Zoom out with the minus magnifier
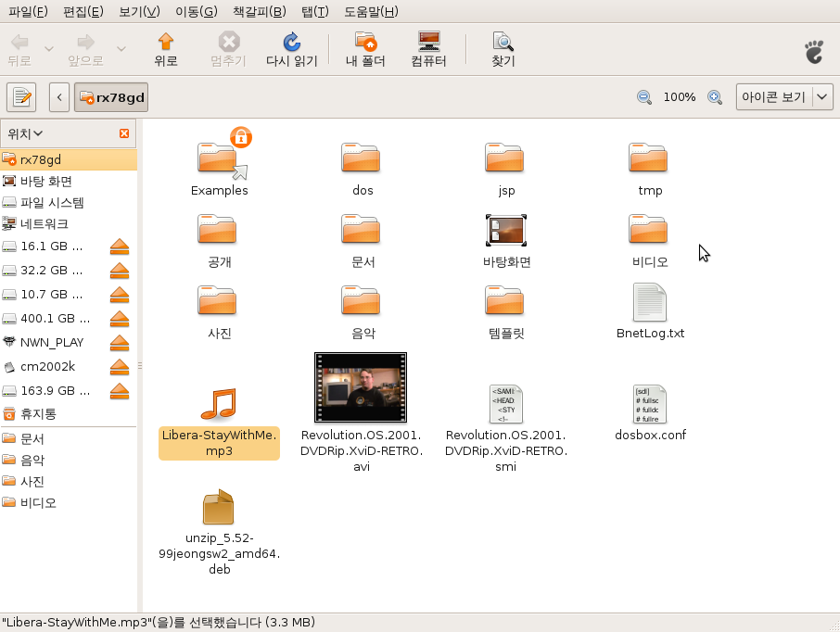 click(x=643, y=97)
